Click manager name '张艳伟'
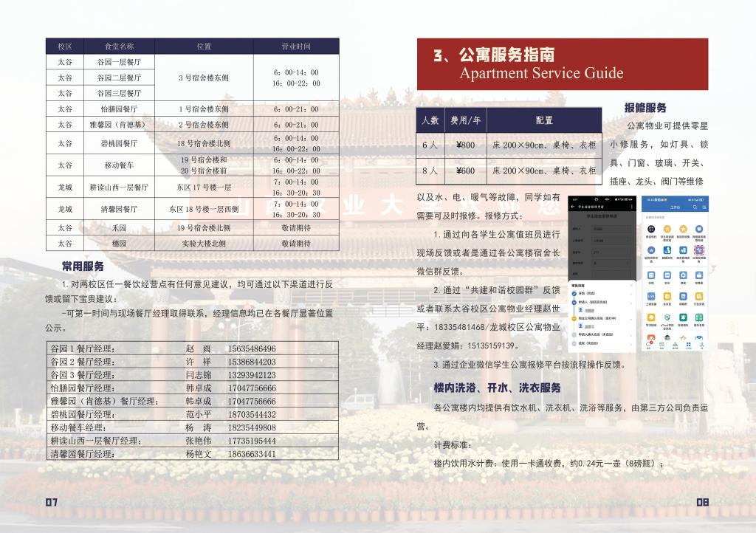The width and height of the screenshot is (756, 533). pos(199,441)
